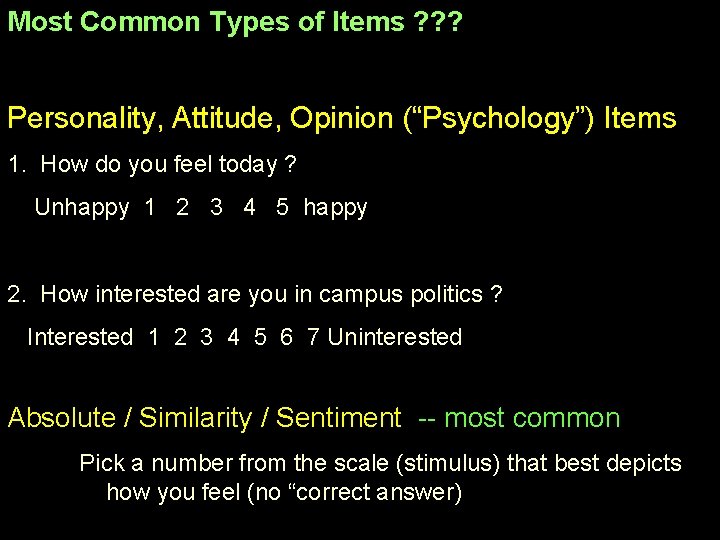The width and height of the screenshot is (720, 540).
Task: Select the word "Unhappy" on the first scale
Action: 82,208
